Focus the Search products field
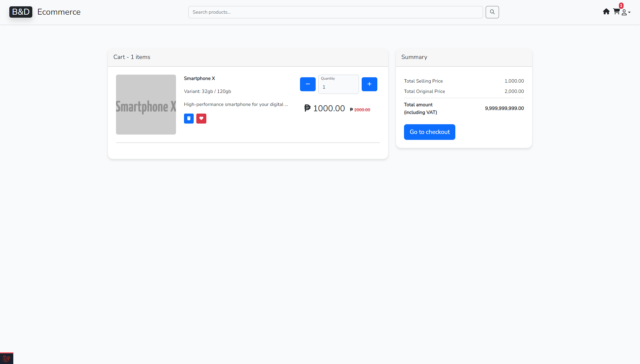 (335, 12)
